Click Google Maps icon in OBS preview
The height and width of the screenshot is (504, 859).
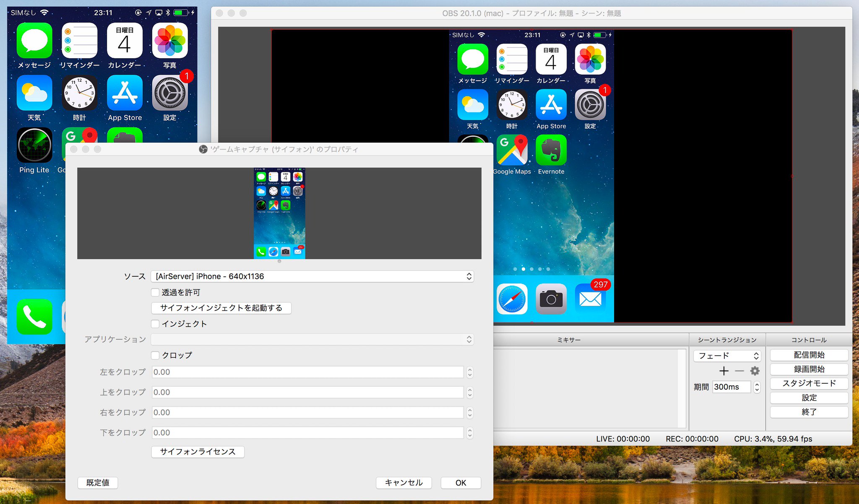coord(512,150)
